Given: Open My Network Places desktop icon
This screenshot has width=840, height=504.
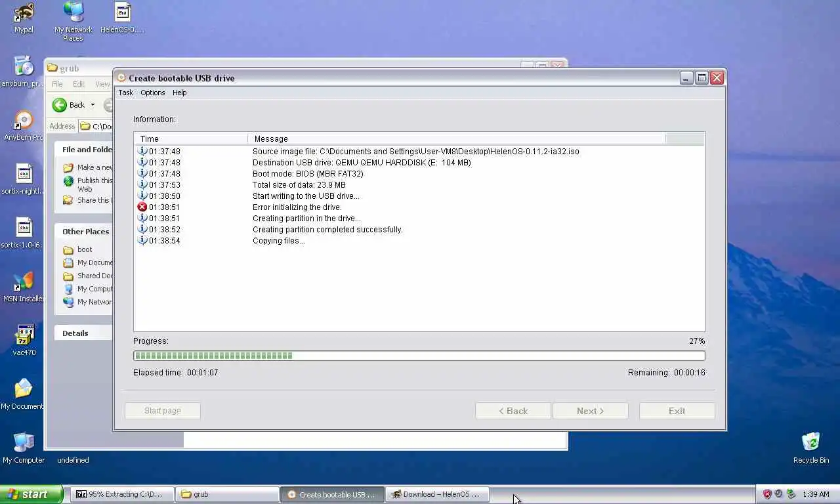Looking at the screenshot, I should point(73,21).
